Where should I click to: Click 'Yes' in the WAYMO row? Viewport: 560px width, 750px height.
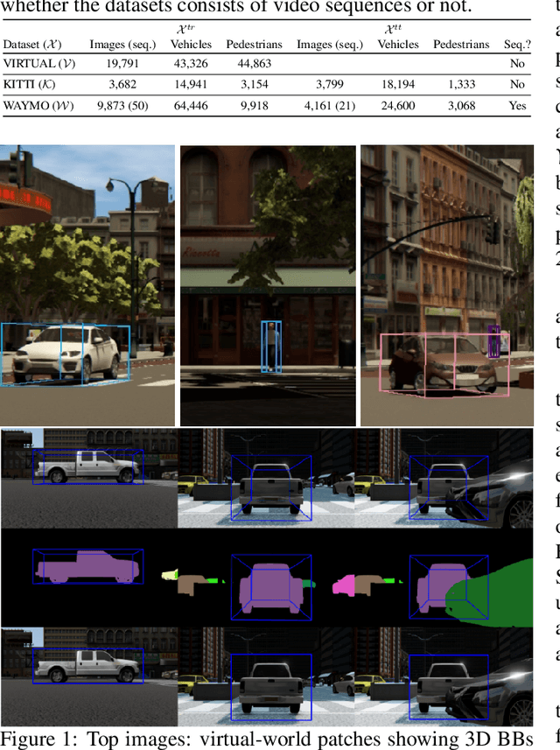coord(517,106)
